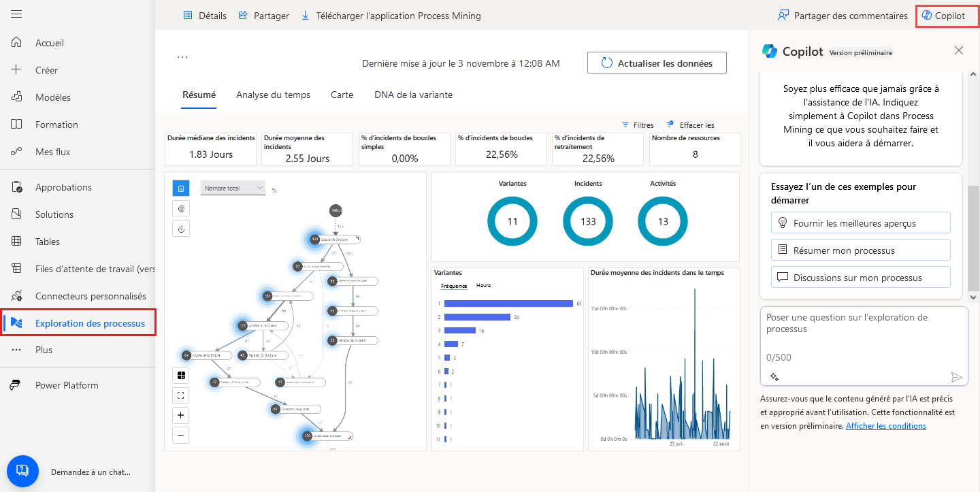The height and width of the screenshot is (492, 980).
Task: Click Durée moyenne des incidents chart
Action: click(x=664, y=359)
